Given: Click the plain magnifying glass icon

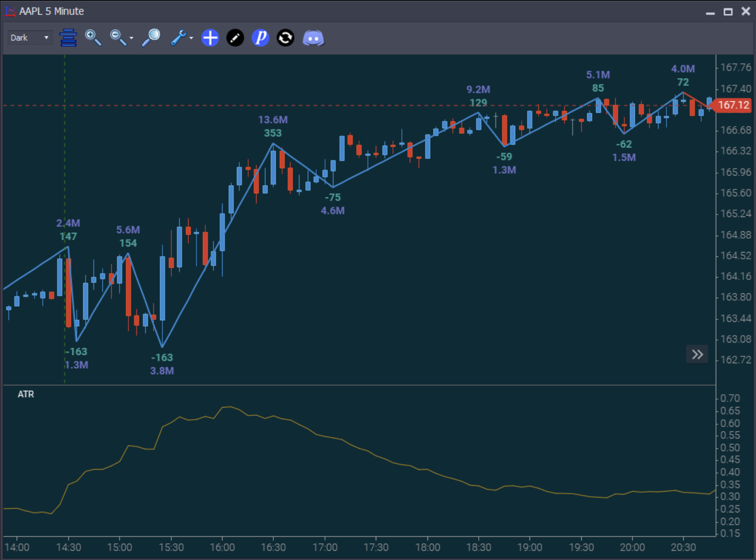Looking at the screenshot, I should pyautogui.click(x=151, y=38).
